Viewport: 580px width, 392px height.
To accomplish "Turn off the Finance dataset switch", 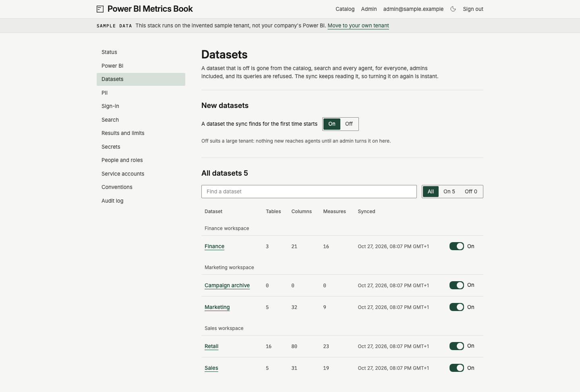I will click(x=457, y=246).
